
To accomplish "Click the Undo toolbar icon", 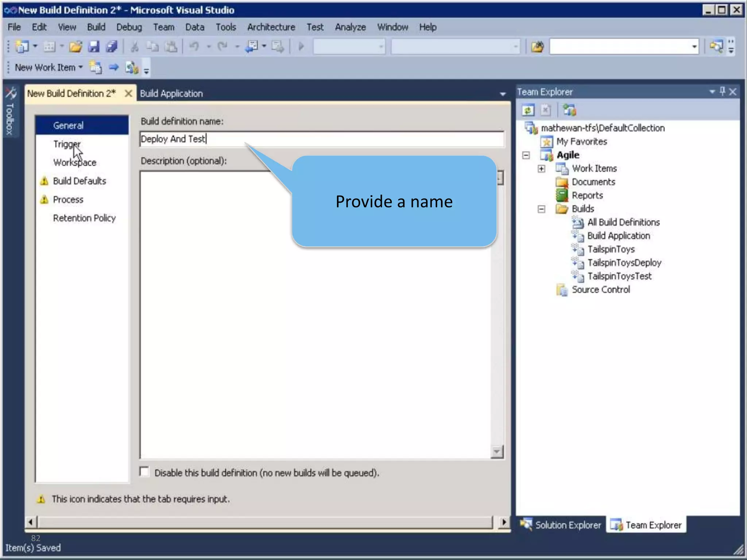I will 194,47.
